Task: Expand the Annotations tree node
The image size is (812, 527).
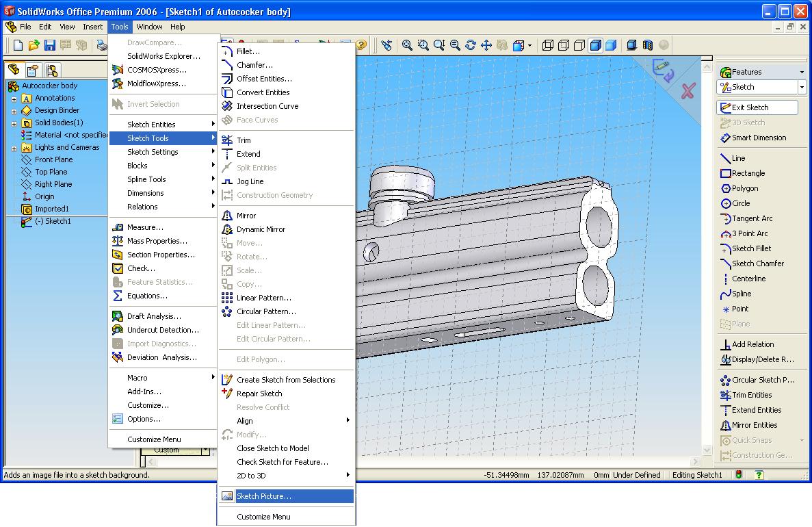Action: tap(14, 99)
